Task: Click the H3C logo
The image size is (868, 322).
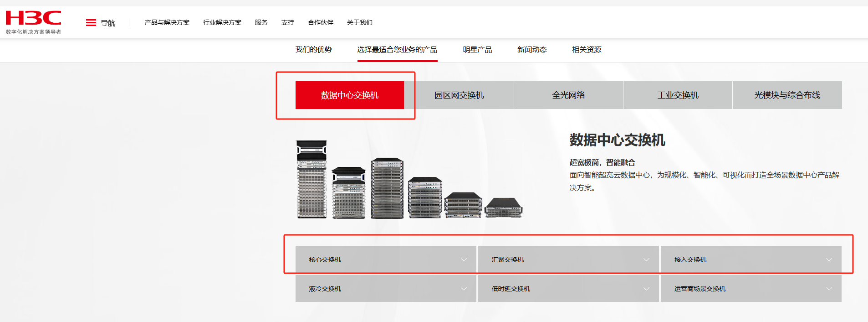Action: (x=33, y=18)
